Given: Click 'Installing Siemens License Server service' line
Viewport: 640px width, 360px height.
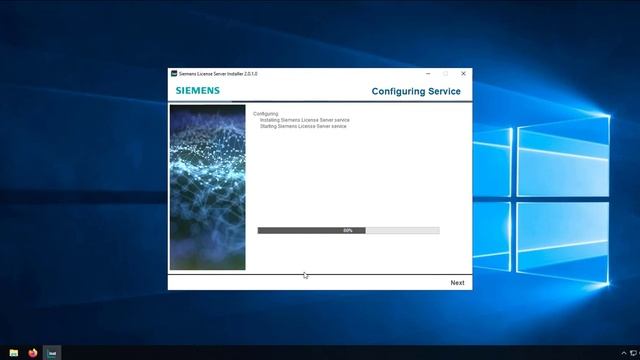Looking at the screenshot, I should 304,120.
